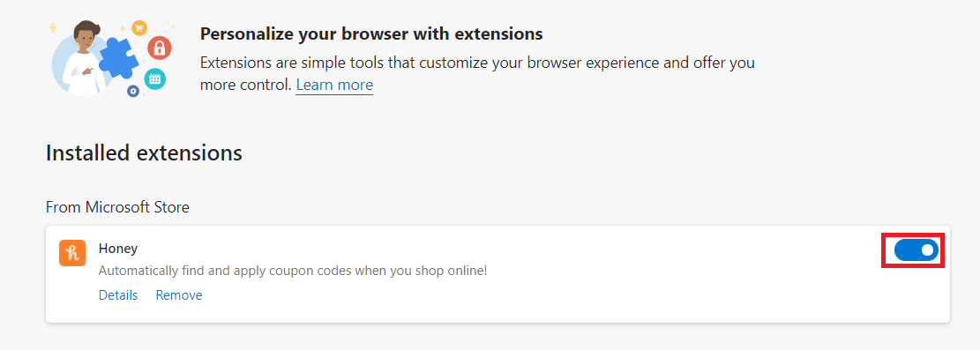Click the paragraph describing extensions as simple tools
The width and height of the screenshot is (980, 350).
[x=477, y=74]
